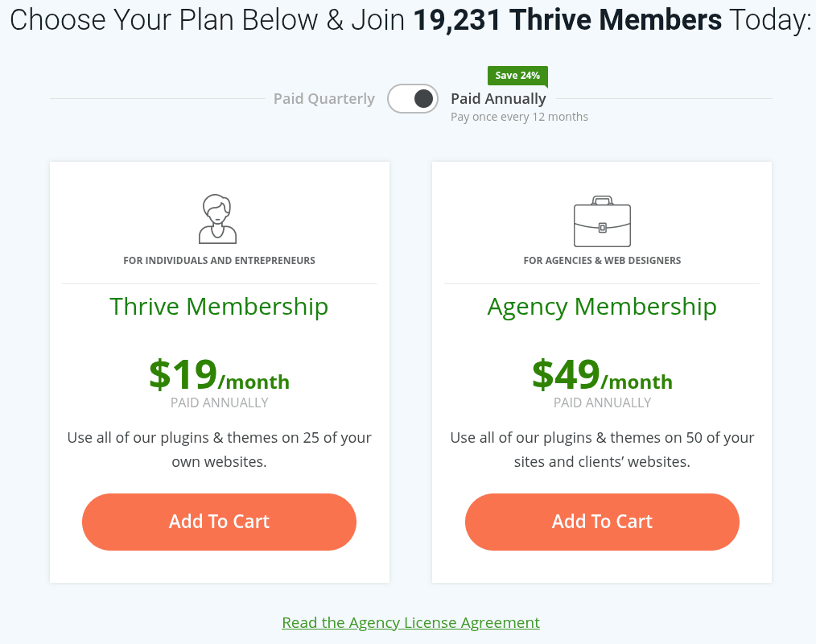Click the Agency Membership plan title
Viewport: 816px width, 644px height.
[x=602, y=307]
